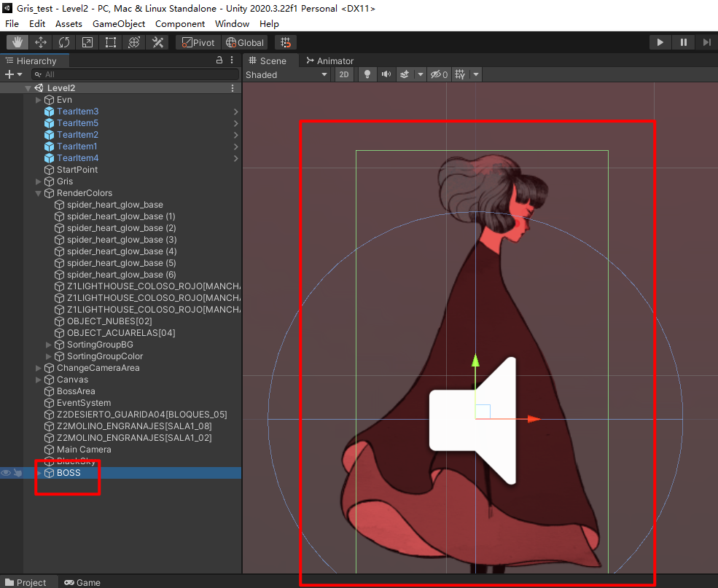Open TearItem1 prefab via arrow
The image size is (718, 588).
coord(235,146)
